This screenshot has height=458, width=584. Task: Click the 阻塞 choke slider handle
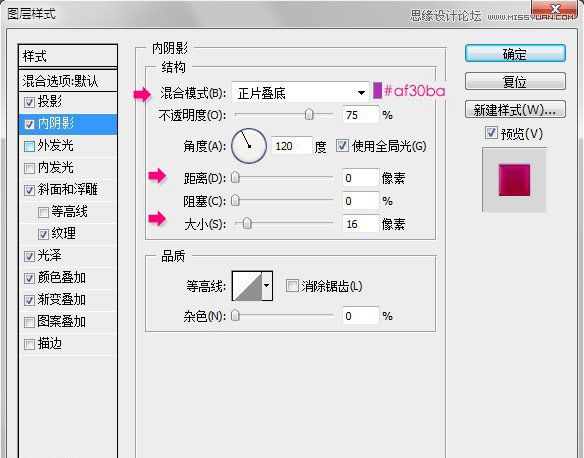point(235,201)
